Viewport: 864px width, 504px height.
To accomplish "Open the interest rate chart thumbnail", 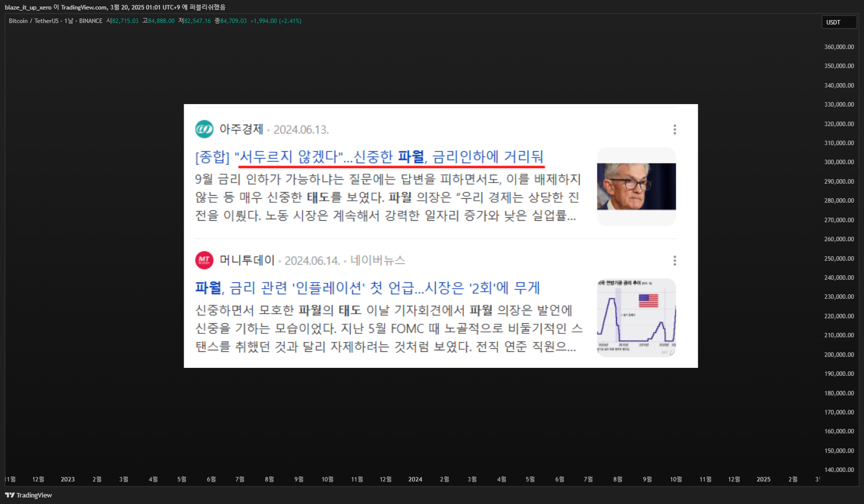I will pos(636,317).
